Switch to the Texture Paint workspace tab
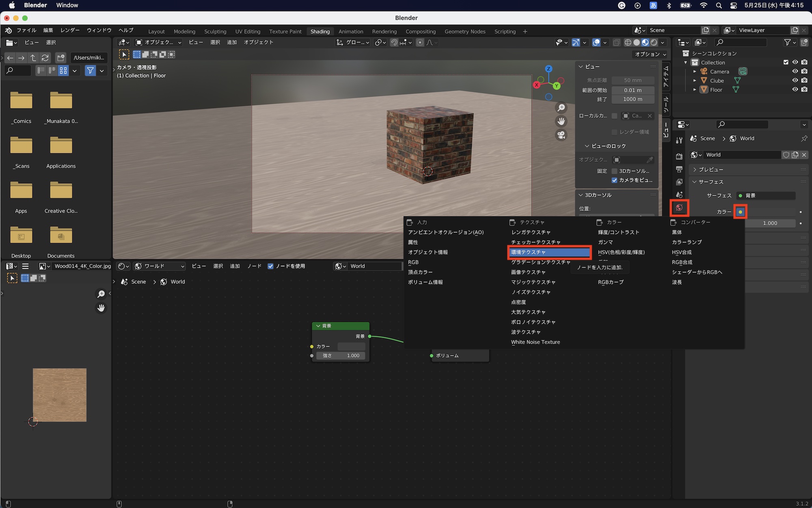812x508 pixels. [x=285, y=32]
